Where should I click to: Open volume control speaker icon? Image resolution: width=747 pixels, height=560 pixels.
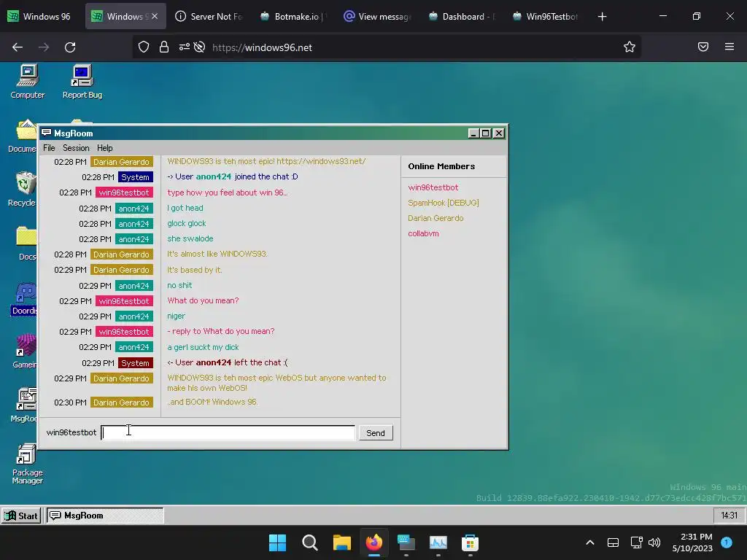[x=654, y=542]
